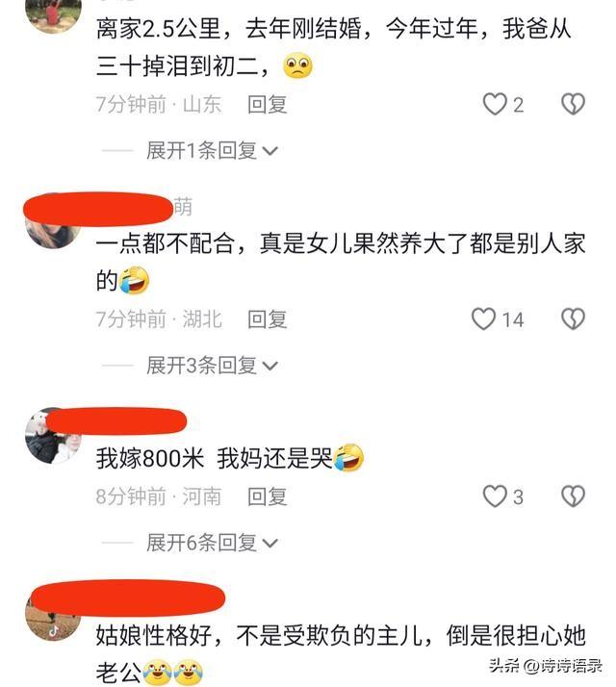Dislike the Henan comment via broken heart

(x=573, y=496)
